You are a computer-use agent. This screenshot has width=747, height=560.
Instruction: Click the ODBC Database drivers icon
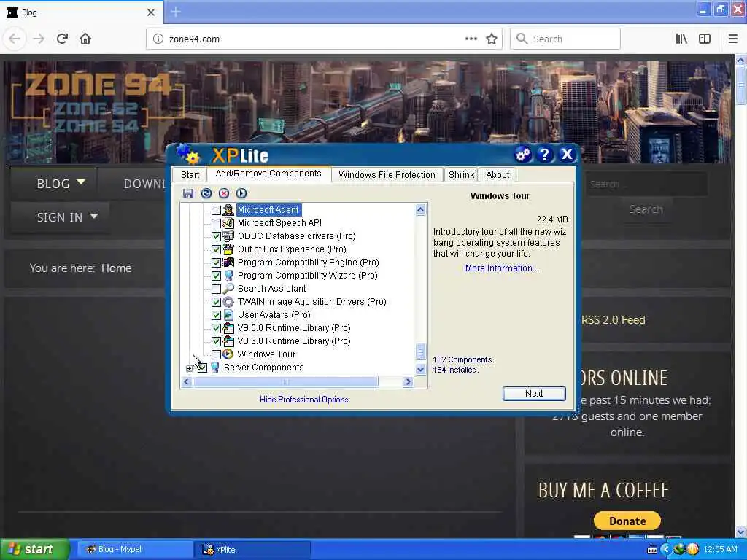[x=228, y=236]
